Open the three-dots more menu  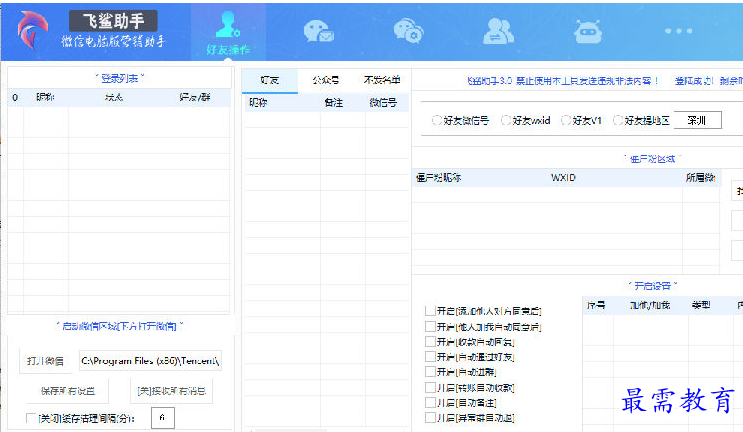[678, 31]
